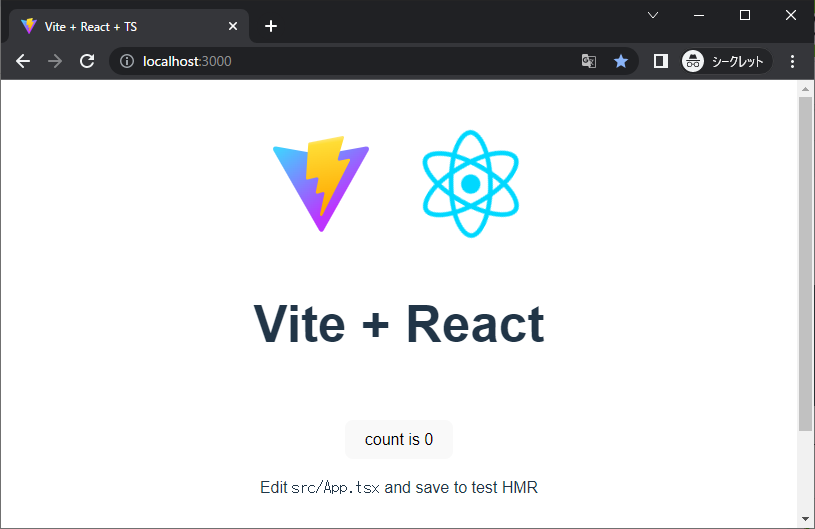Click the Google Translate icon
The height and width of the screenshot is (529, 815).
coord(588,61)
